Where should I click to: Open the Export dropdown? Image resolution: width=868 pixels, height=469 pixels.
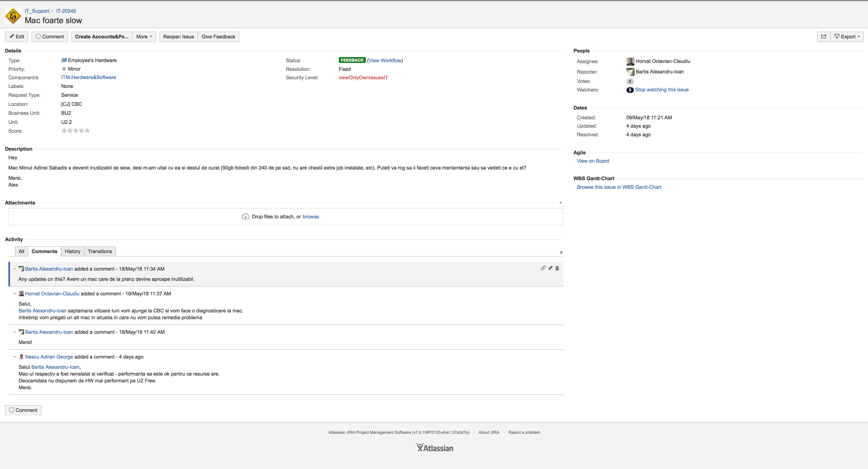pyautogui.click(x=847, y=37)
